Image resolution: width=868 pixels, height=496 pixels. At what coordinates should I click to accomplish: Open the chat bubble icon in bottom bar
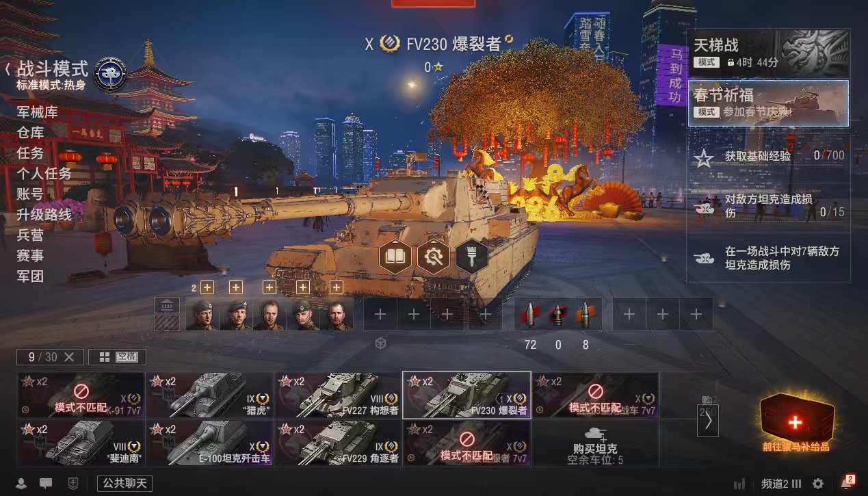tap(46, 484)
